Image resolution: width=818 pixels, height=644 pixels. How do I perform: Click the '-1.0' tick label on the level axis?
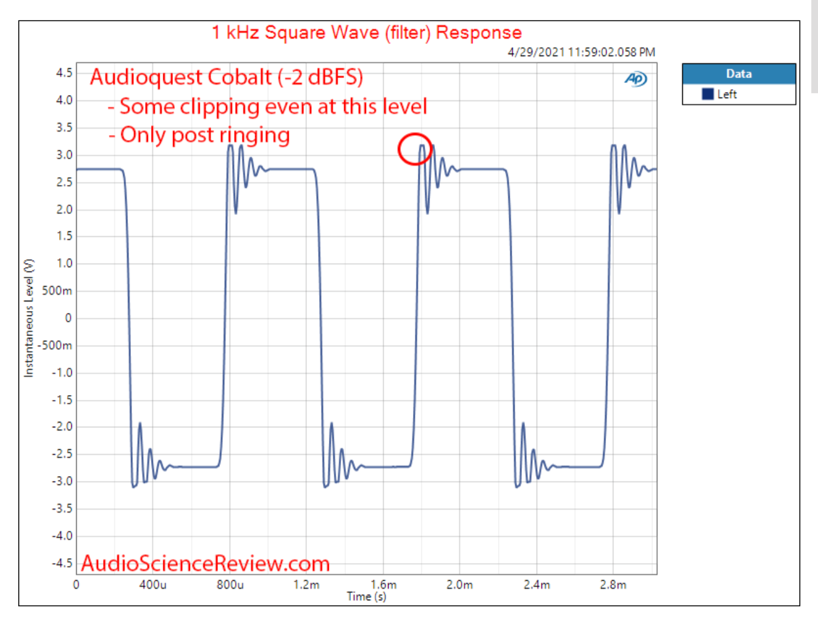click(62, 373)
